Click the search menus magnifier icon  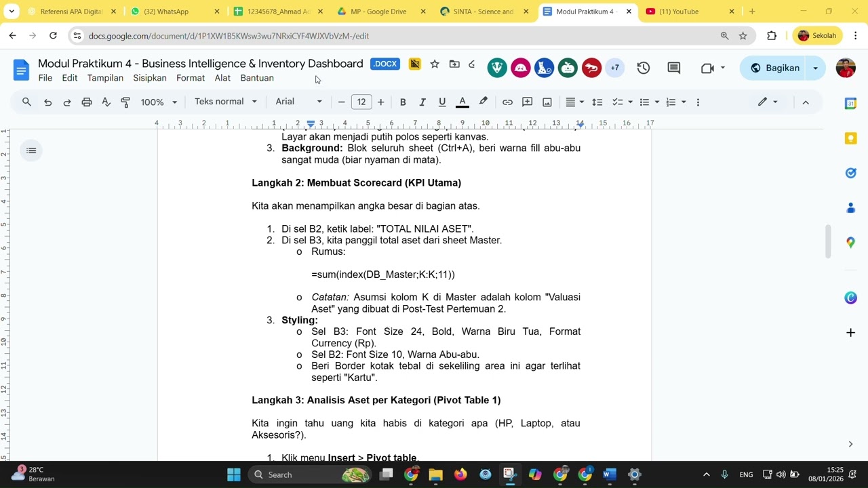(x=26, y=102)
